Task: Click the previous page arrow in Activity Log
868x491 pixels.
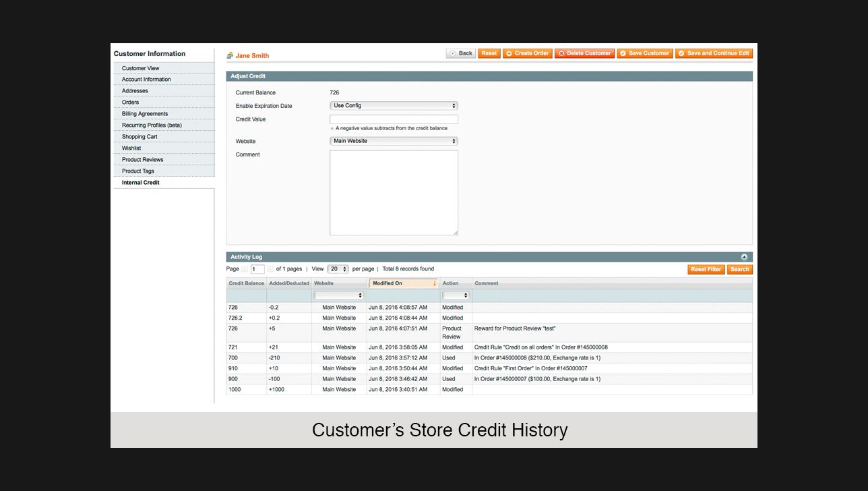Action: click(246, 269)
